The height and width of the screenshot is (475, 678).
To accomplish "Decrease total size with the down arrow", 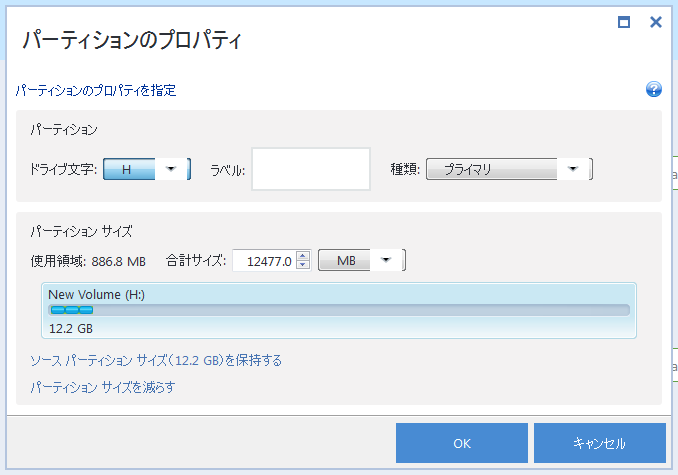I will coord(303,266).
